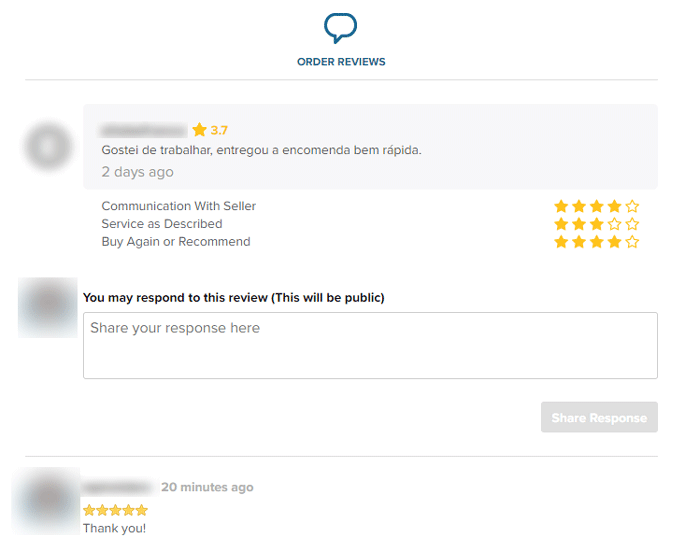Image resolution: width=685 pixels, height=552 pixels.
Task: Click the Share Response button
Action: 599,418
